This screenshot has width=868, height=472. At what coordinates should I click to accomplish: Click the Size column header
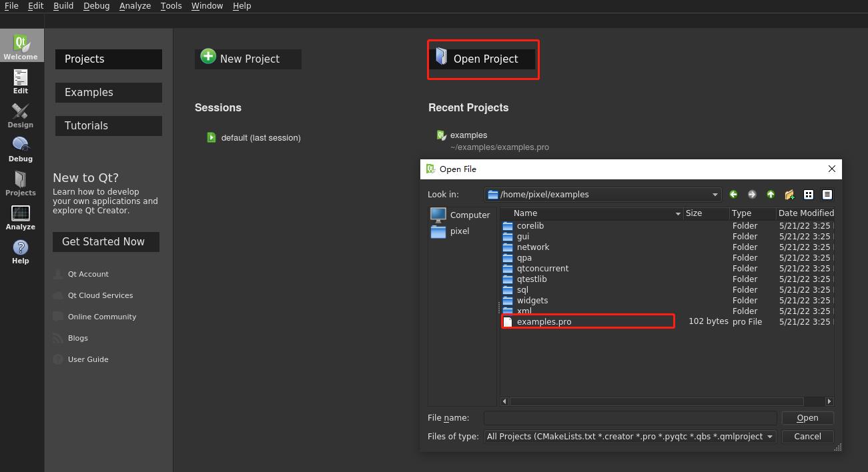coord(706,213)
